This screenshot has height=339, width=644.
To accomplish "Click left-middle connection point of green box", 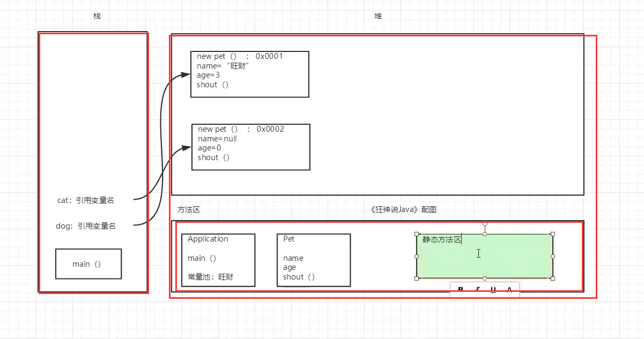I will pyautogui.click(x=417, y=257).
